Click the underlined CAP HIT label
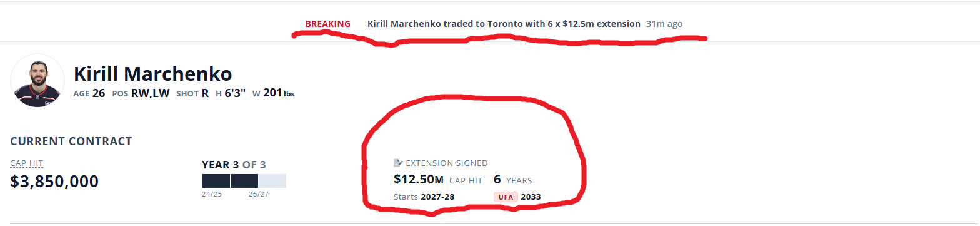 pyautogui.click(x=26, y=163)
